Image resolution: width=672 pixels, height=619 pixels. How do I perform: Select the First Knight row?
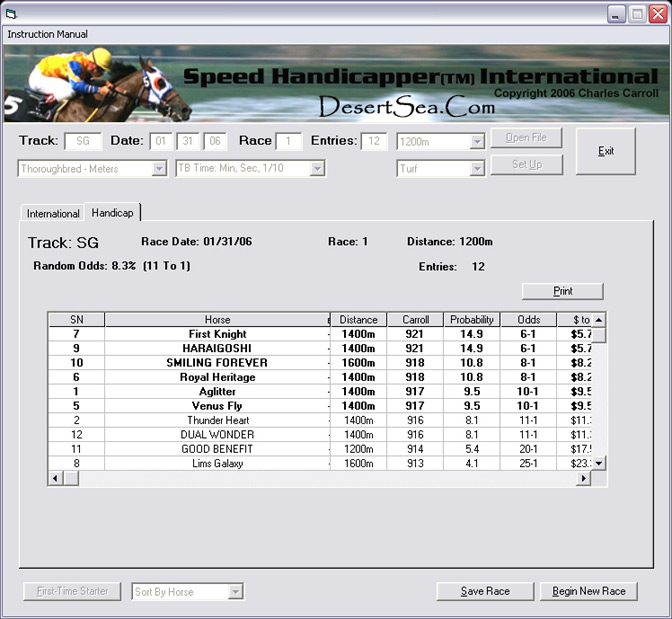click(320, 334)
